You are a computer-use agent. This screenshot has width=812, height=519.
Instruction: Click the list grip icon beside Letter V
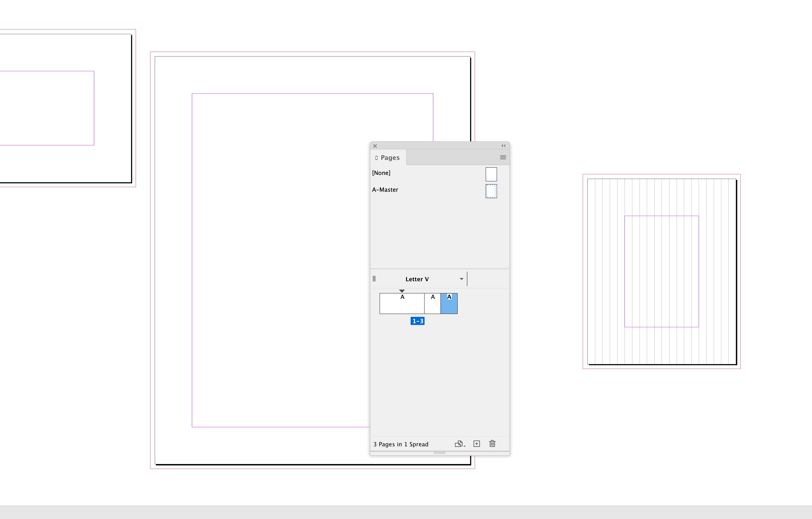click(374, 279)
